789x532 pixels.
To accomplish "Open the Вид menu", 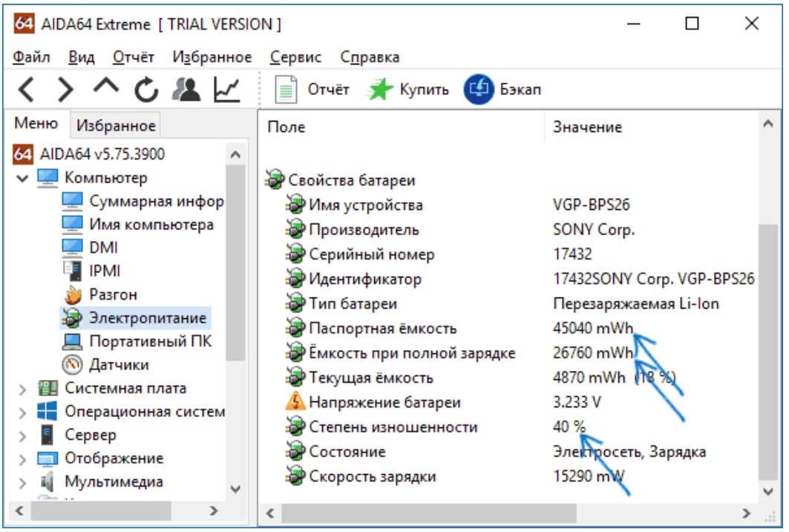I will click(82, 57).
